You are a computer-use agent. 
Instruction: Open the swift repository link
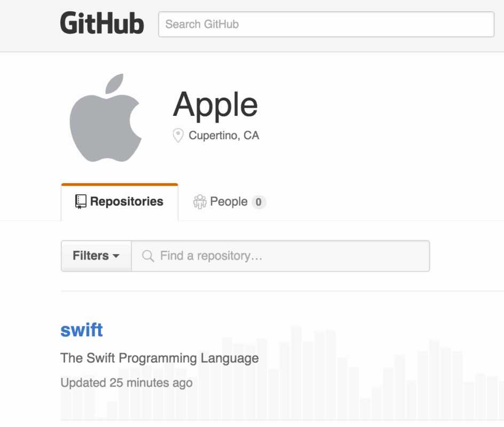82,330
